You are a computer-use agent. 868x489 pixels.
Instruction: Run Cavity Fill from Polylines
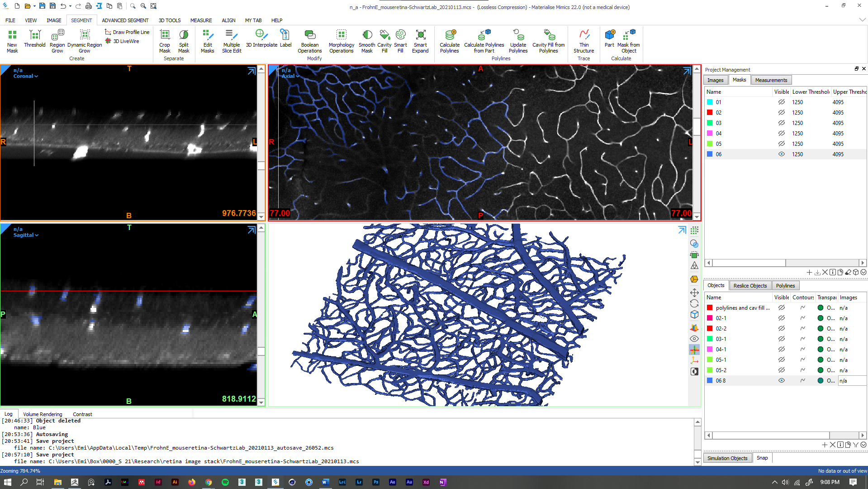(548, 41)
